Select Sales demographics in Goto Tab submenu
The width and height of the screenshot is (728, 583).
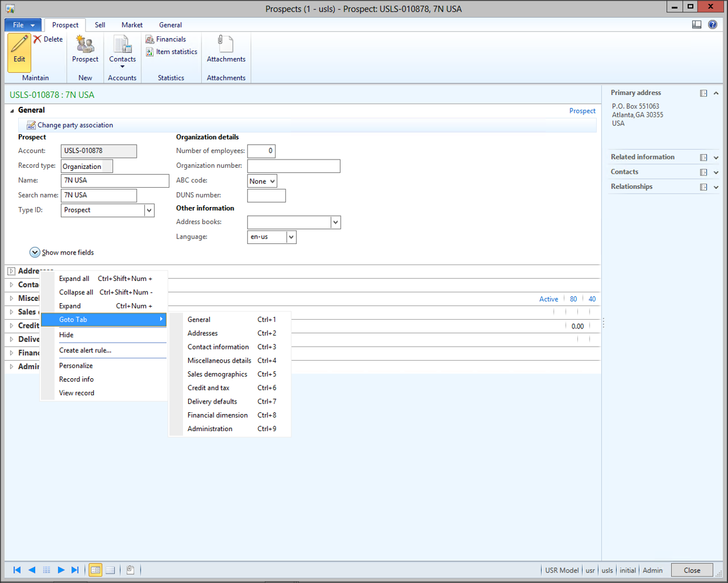(x=217, y=374)
